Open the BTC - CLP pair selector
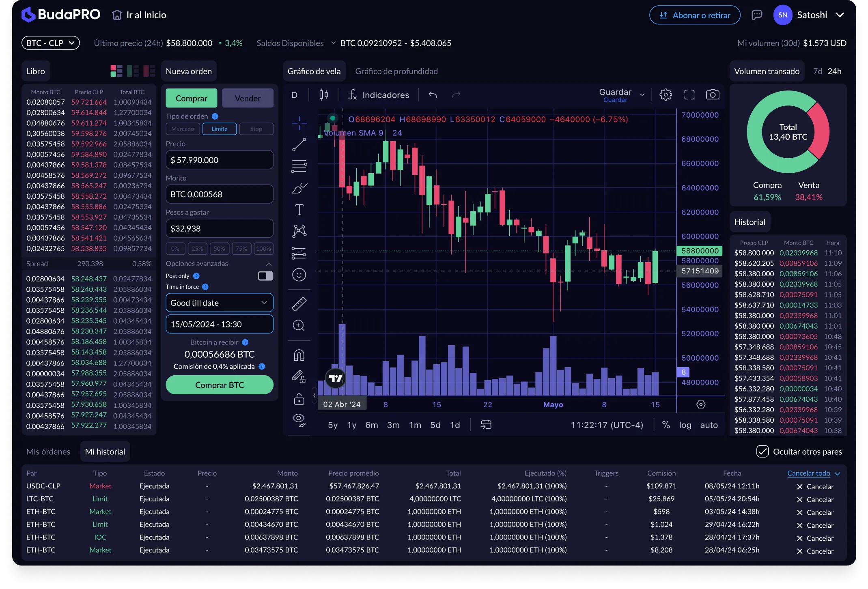The width and height of the screenshot is (868, 589). pyautogui.click(x=50, y=43)
